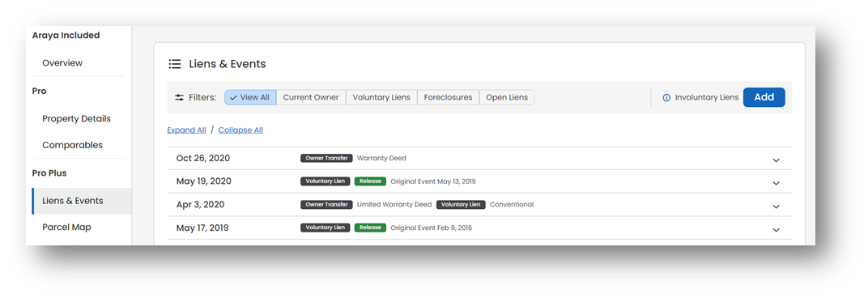The width and height of the screenshot is (868, 298).
Task: Click 'Original Event Feb 9, 2016' text
Action: pyautogui.click(x=432, y=228)
